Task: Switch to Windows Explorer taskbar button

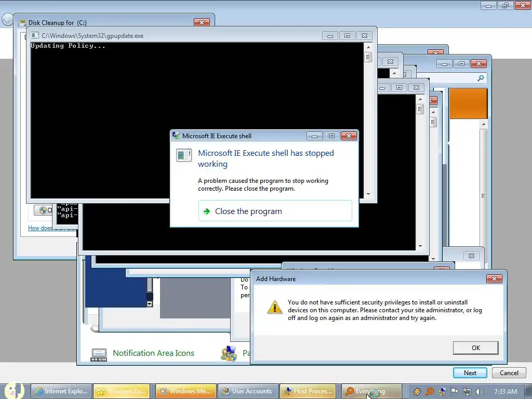Action: pyautogui.click(x=122, y=391)
